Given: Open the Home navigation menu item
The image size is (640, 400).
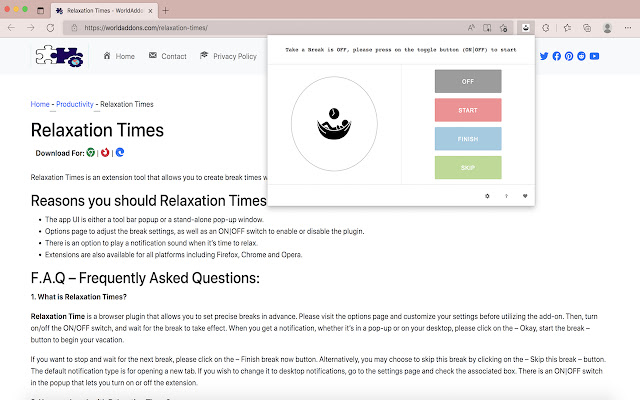Looking at the screenshot, I should tap(119, 56).
